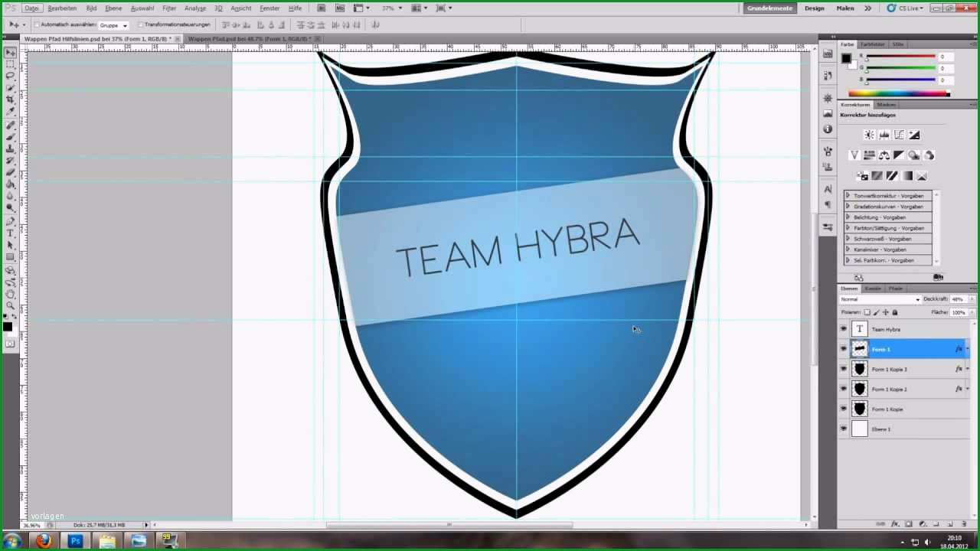Add a Photo Filter adjustment
Image resolution: width=980 pixels, height=551 pixels.
(913, 155)
